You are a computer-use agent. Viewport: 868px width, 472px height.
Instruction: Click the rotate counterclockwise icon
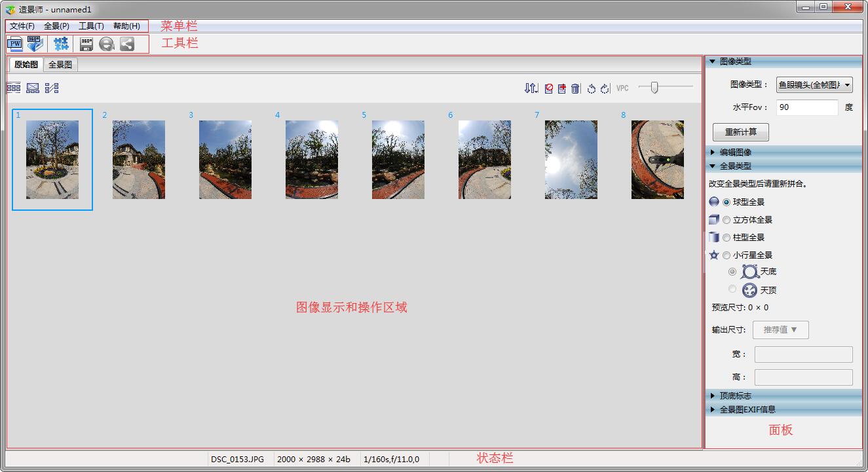point(591,88)
